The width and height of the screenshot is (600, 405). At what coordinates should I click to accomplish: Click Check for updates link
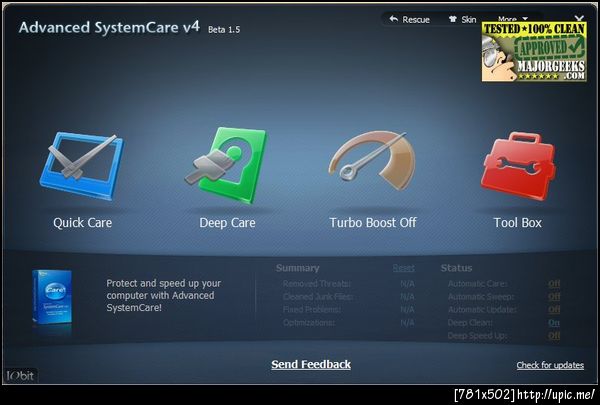tap(550, 365)
